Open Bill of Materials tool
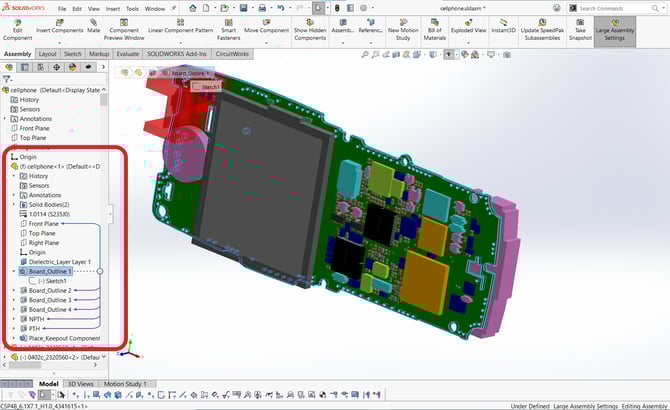 pyautogui.click(x=435, y=30)
